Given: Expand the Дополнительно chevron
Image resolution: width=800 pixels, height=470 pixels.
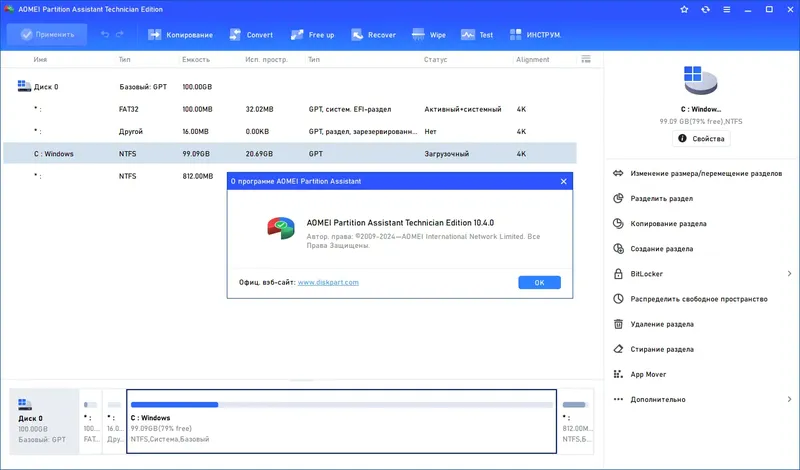Looking at the screenshot, I should point(789,399).
